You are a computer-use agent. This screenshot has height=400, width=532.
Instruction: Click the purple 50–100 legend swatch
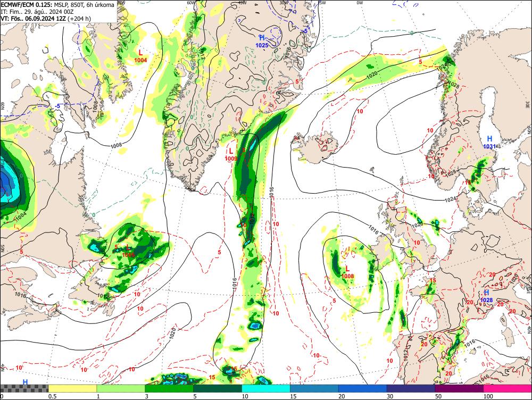pos(460,388)
